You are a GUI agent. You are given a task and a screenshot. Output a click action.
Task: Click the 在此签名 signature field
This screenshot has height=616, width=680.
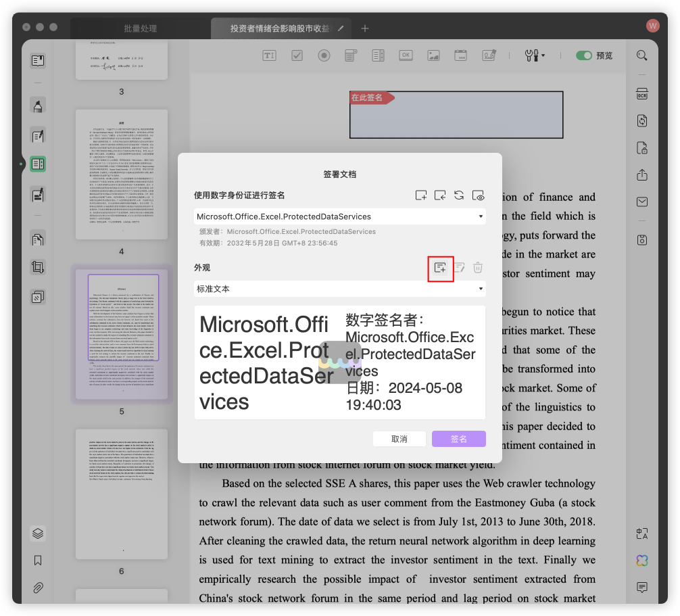click(456, 115)
